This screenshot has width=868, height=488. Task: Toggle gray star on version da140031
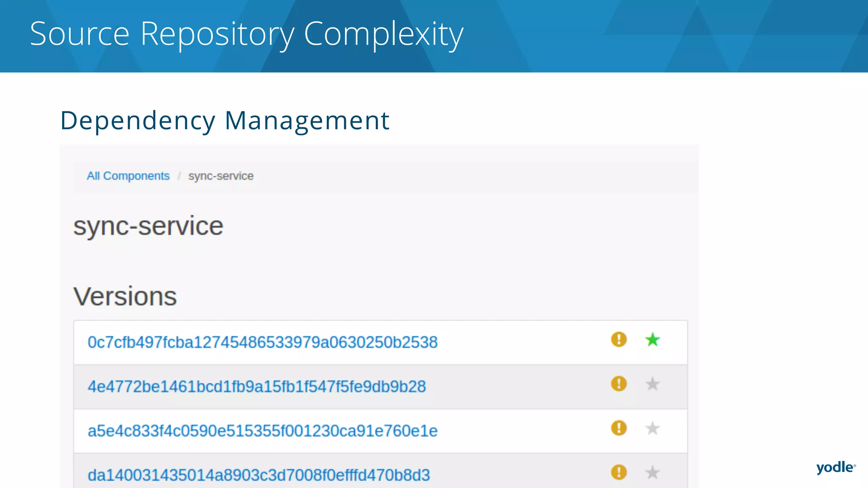pyautogui.click(x=653, y=472)
